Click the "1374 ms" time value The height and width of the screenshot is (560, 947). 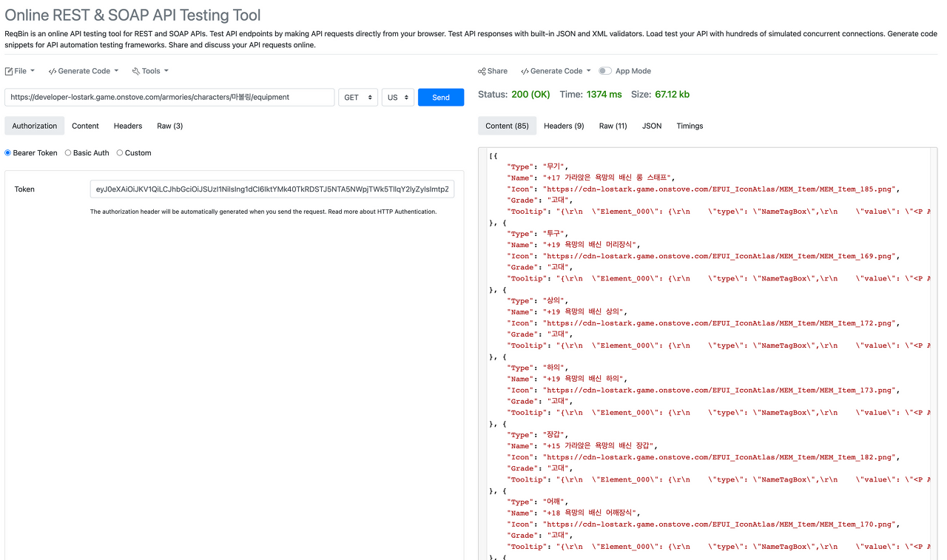click(604, 95)
